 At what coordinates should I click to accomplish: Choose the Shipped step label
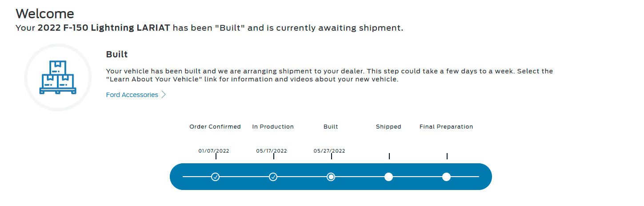pos(388,127)
